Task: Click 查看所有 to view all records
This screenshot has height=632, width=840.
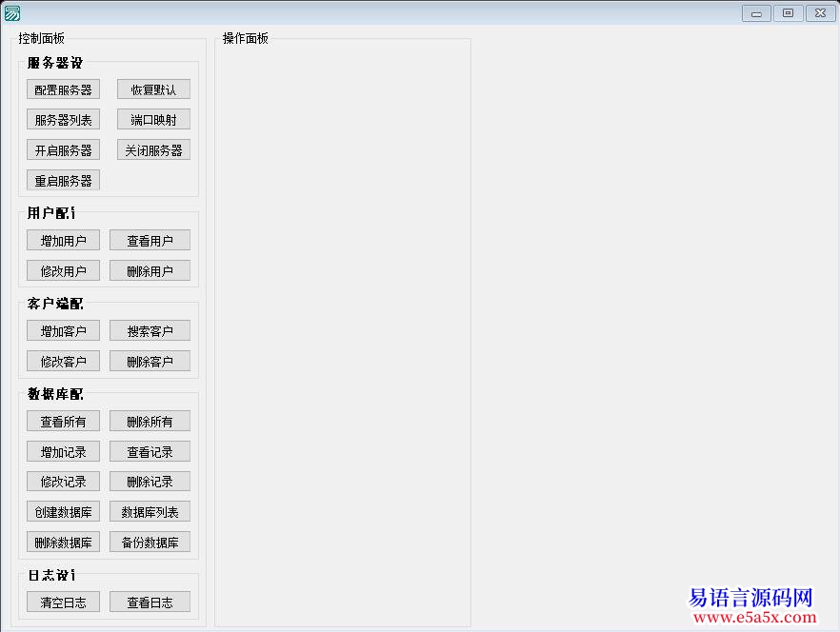Action: pos(63,421)
